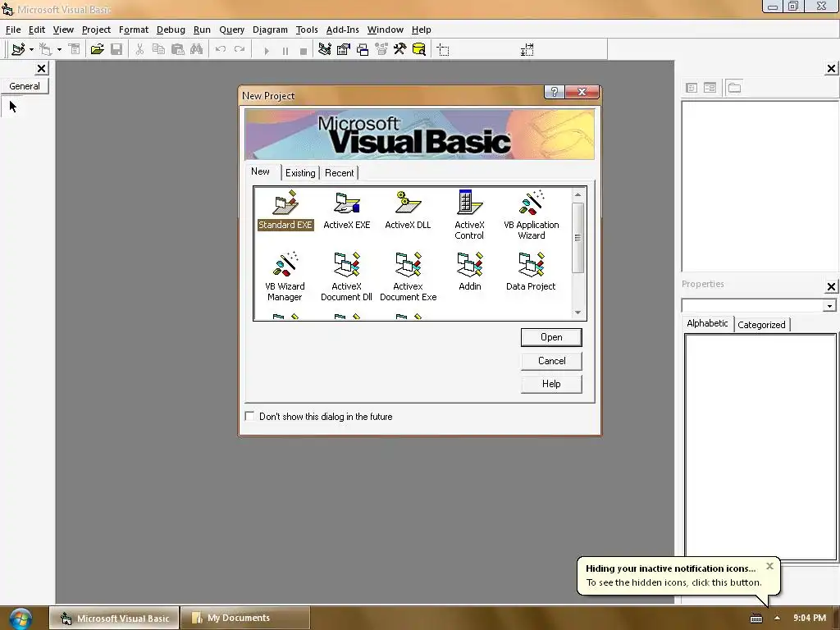The image size is (840, 630).
Task: Select the Data Project item
Action: click(531, 272)
